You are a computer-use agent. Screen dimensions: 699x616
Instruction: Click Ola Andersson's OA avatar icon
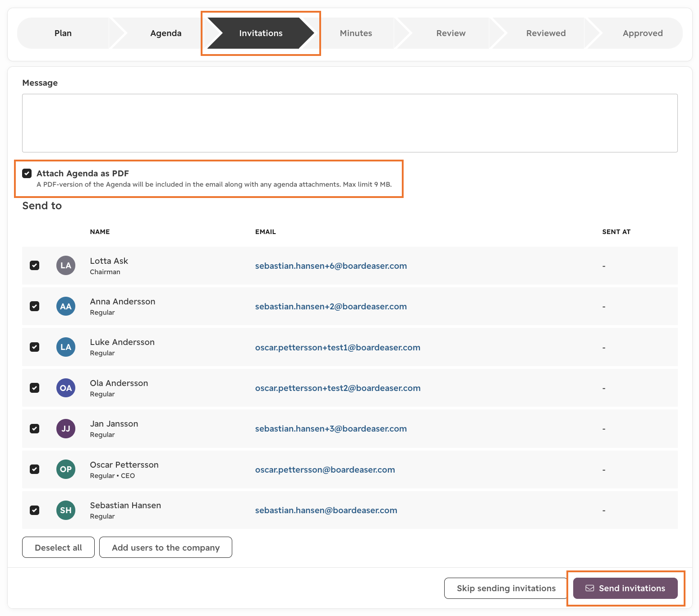coord(66,388)
